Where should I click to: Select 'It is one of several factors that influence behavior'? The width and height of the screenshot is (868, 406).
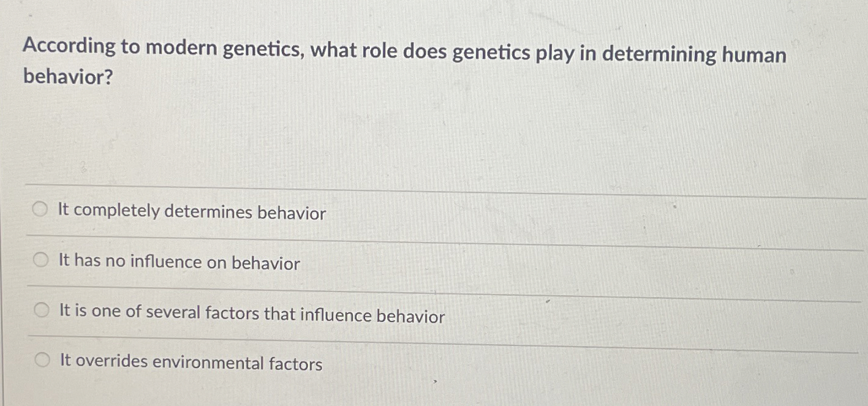[x=40, y=309]
